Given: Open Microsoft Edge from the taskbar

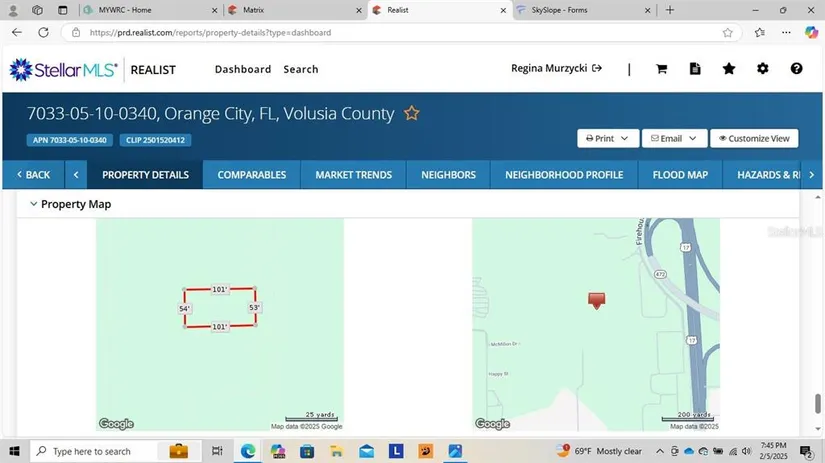Looking at the screenshot, I should pyautogui.click(x=247, y=451).
